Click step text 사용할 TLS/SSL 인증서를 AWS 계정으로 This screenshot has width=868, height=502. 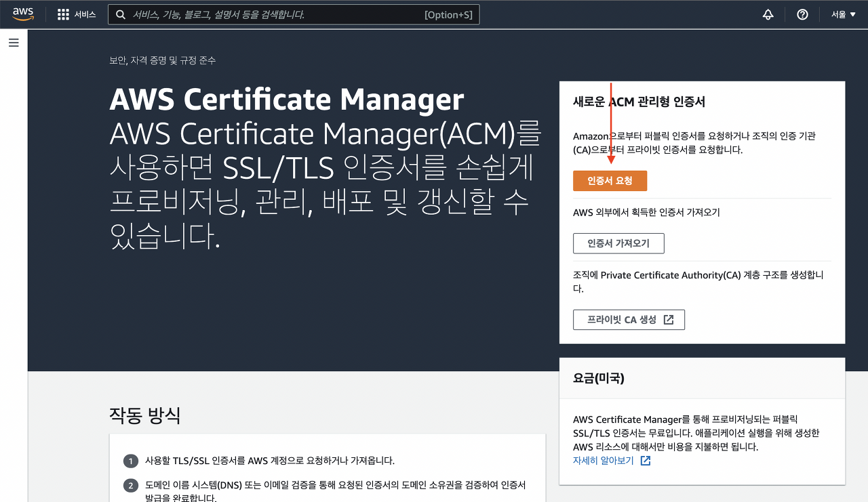point(269,461)
